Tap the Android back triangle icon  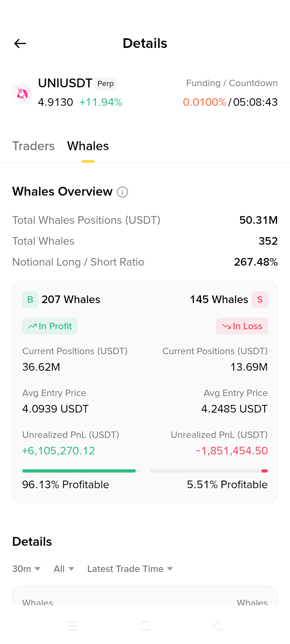pos(217,625)
